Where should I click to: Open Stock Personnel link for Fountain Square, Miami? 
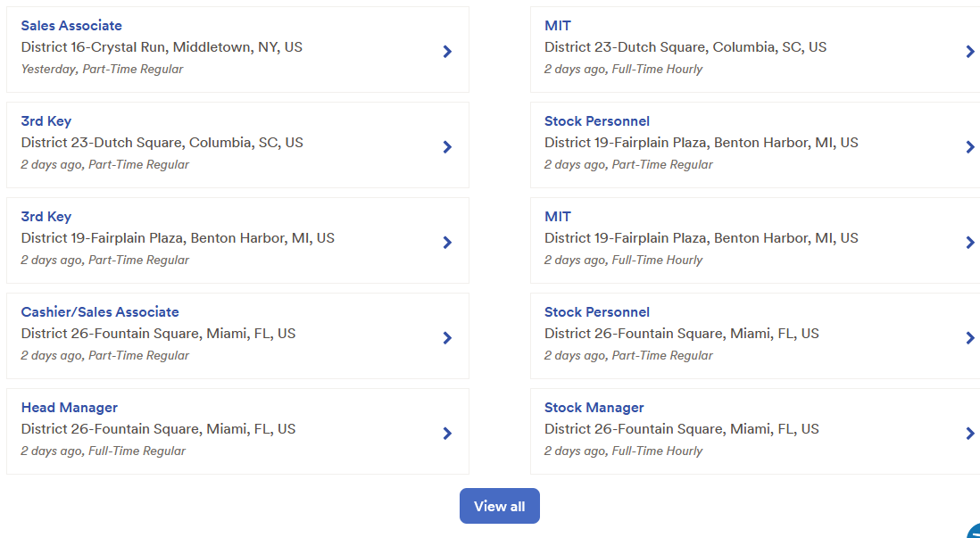coord(596,312)
